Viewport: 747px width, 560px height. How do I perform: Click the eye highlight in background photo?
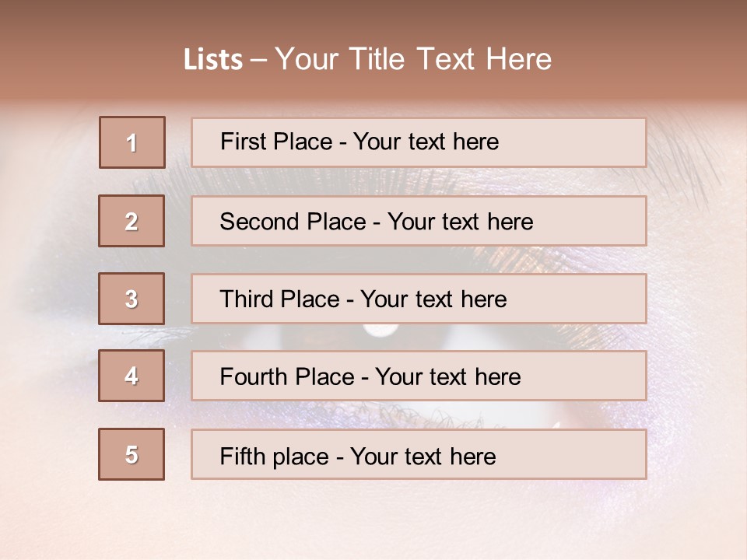click(x=381, y=330)
